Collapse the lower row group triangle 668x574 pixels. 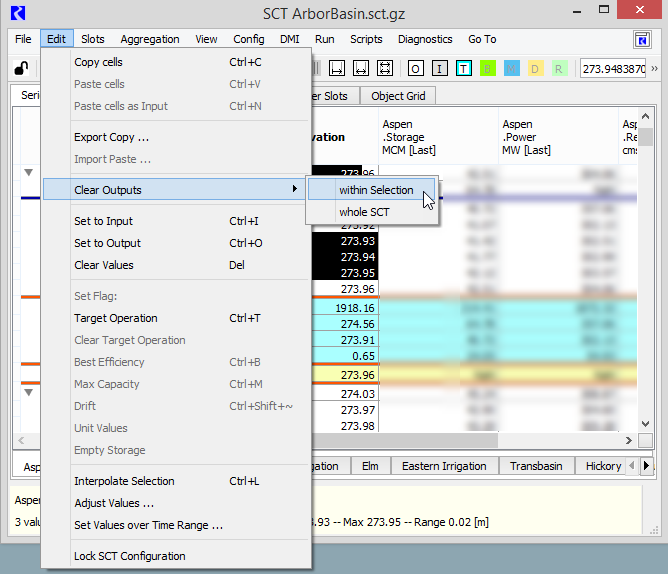tap(28, 392)
